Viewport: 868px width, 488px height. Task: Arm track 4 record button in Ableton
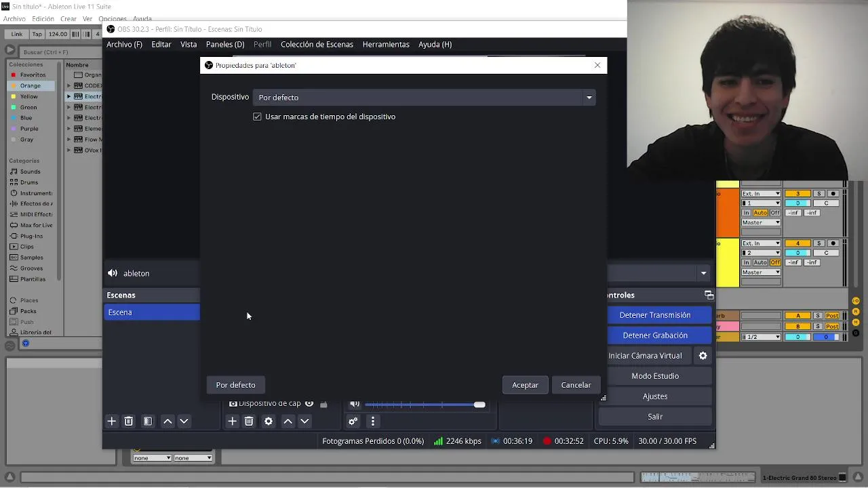tap(833, 243)
